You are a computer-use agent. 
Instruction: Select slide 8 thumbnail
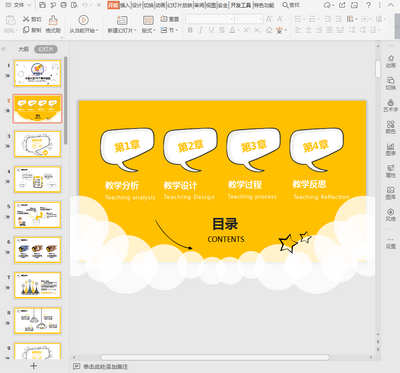point(38,321)
